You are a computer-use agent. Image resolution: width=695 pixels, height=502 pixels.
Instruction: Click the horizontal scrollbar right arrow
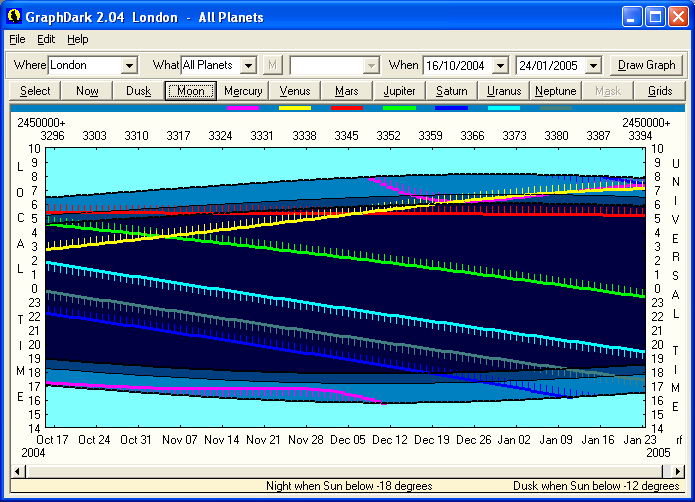(x=677, y=471)
